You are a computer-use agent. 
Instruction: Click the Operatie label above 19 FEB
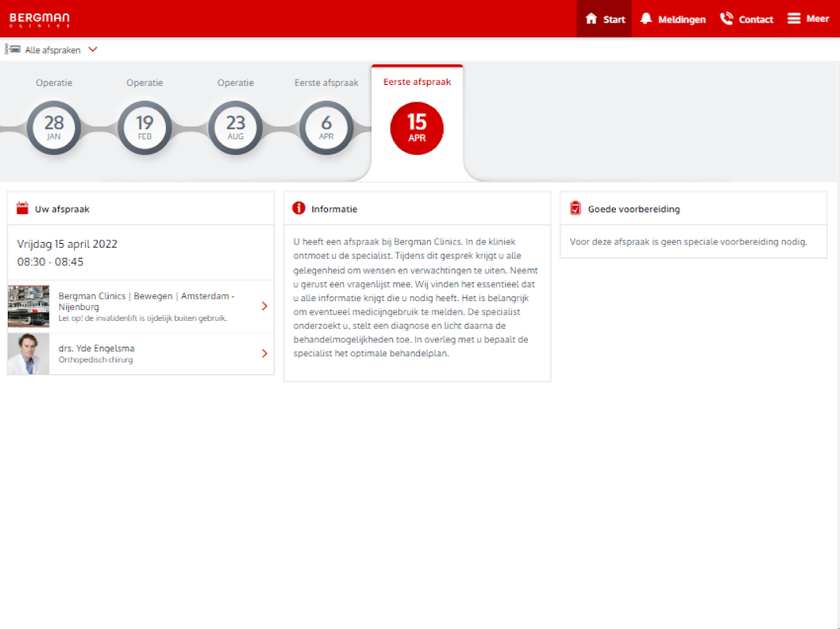tap(145, 83)
